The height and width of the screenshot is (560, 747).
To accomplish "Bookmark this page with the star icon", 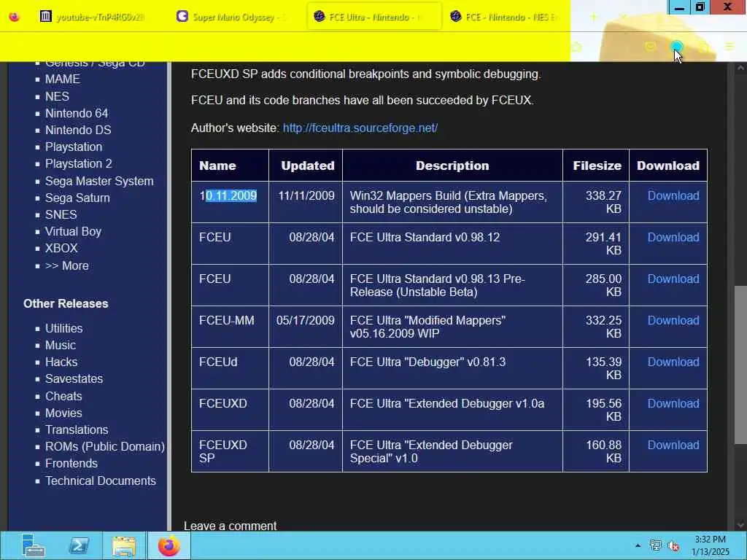I will [577, 47].
